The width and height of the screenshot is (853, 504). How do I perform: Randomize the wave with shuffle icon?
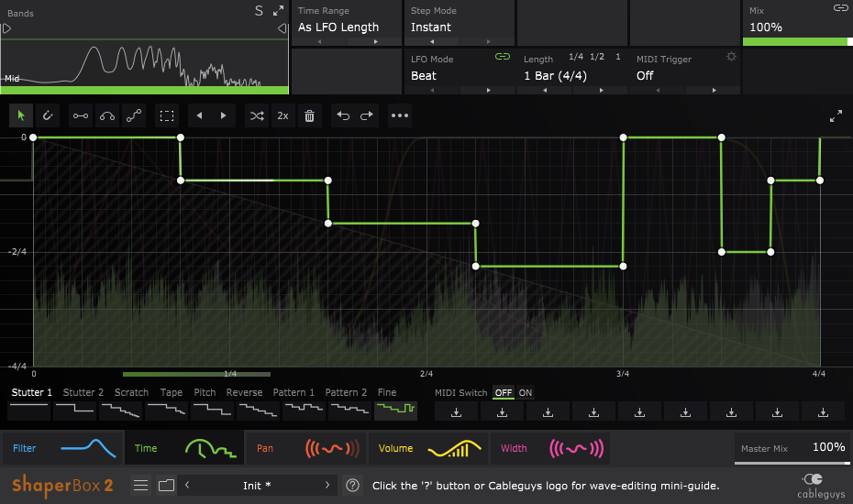pyautogui.click(x=257, y=115)
